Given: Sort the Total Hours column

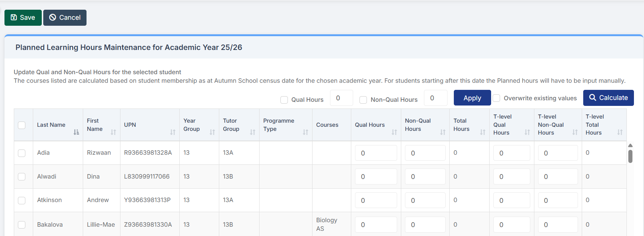Looking at the screenshot, I should (x=483, y=132).
